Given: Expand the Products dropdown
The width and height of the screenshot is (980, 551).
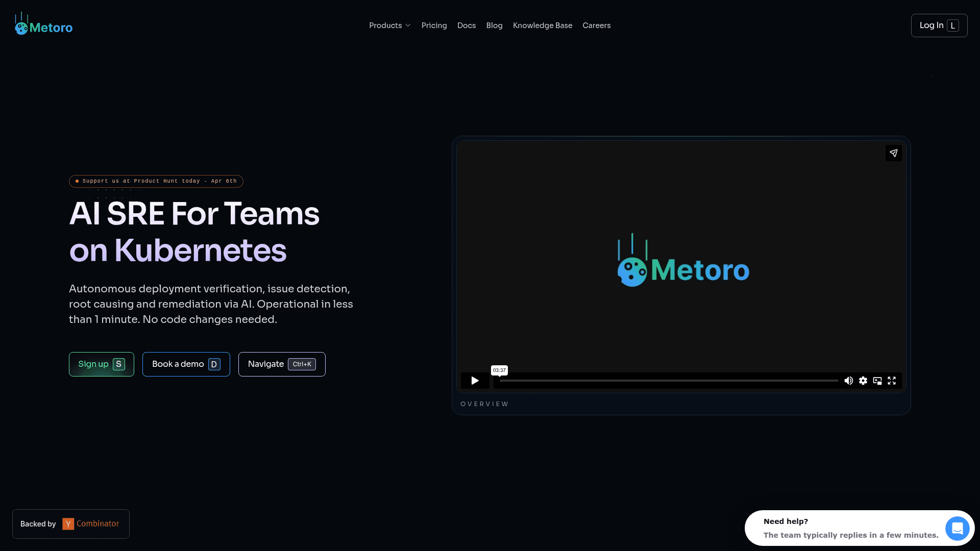Looking at the screenshot, I should [389, 25].
